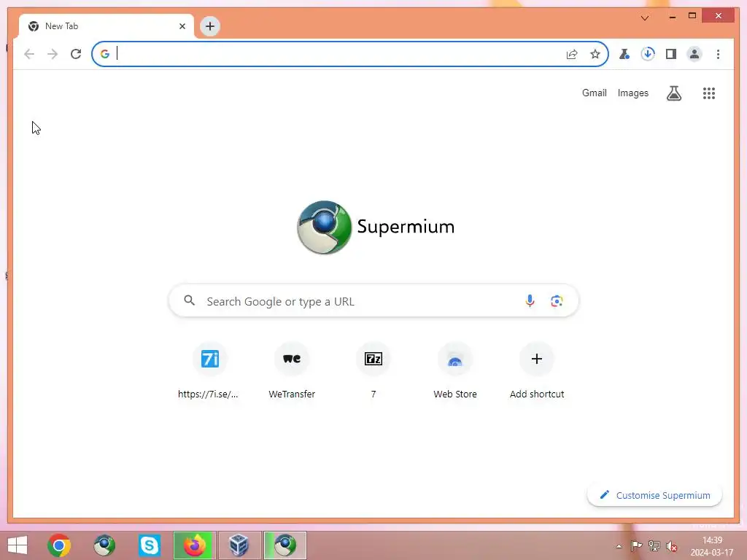
Task: Select the New Tab tab
Action: click(106, 26)
